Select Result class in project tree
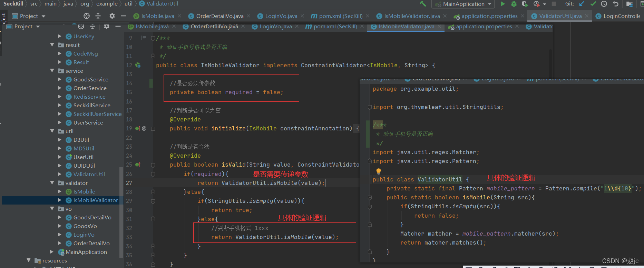644x268 pixels. point(81,62)
